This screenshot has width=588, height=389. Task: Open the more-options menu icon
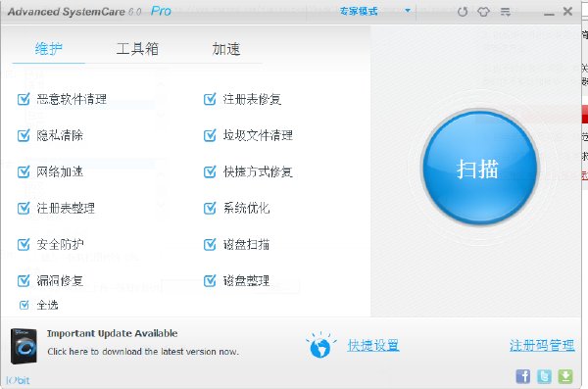[505, 12]
